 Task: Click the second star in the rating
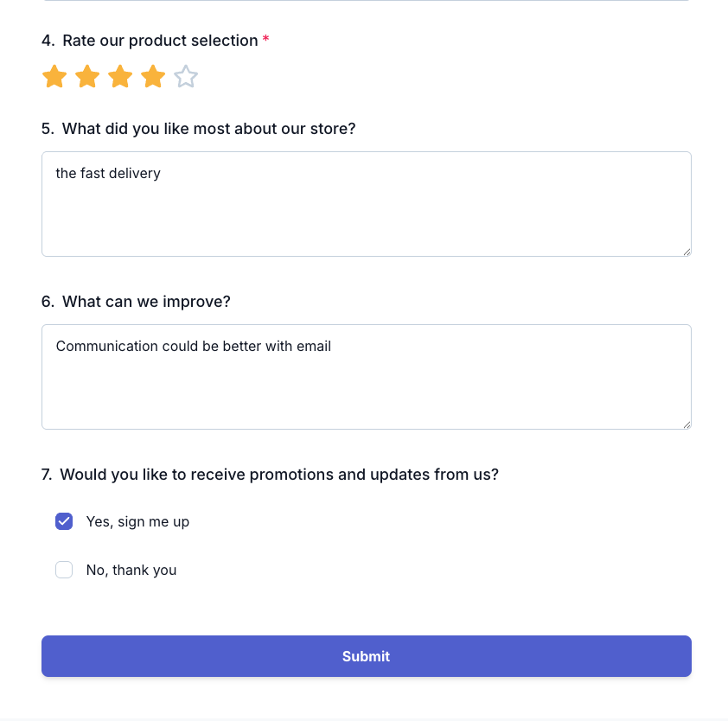(86, 76)
